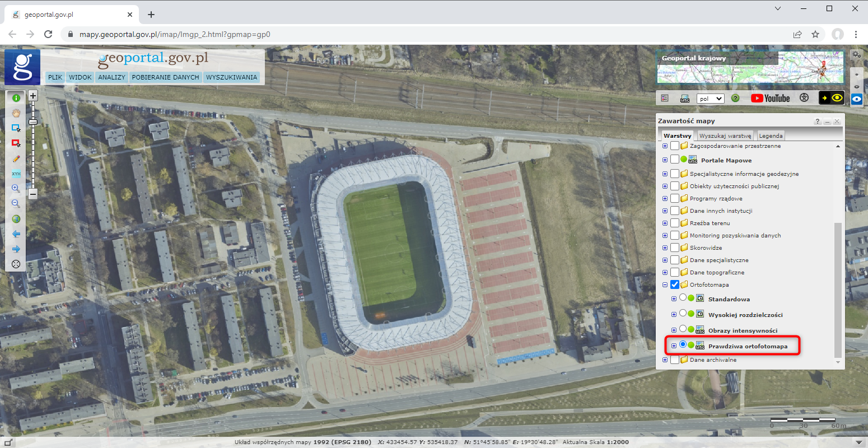Go to previous map view arrow
This screenshot has width=868, height=448.
click(x=16, y=234)
